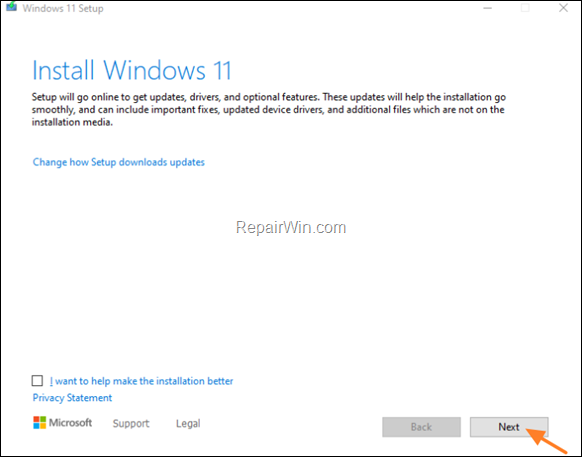Tick the installation improvement checkbox

click(37, 381)
